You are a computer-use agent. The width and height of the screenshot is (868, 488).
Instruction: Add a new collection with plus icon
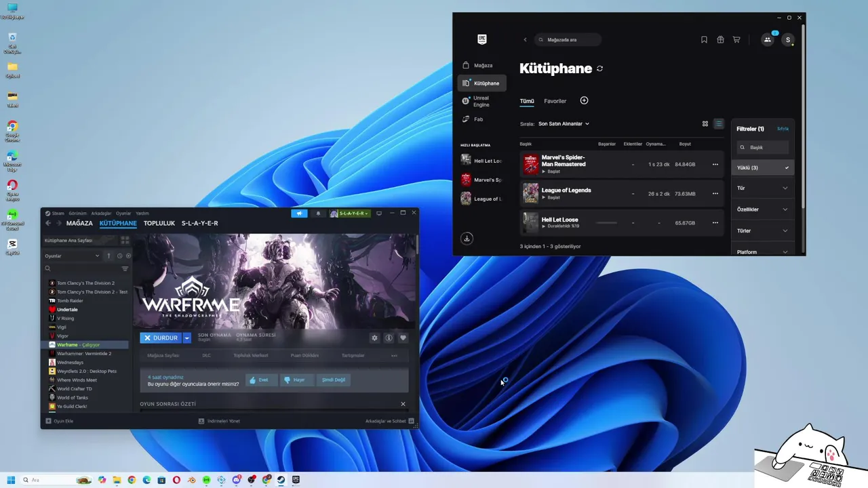[x=585, y=100]
